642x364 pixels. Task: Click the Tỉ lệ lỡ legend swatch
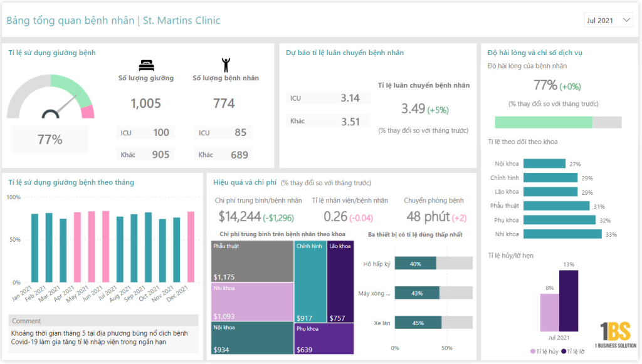pyautogui.click(x=564, y=351)
